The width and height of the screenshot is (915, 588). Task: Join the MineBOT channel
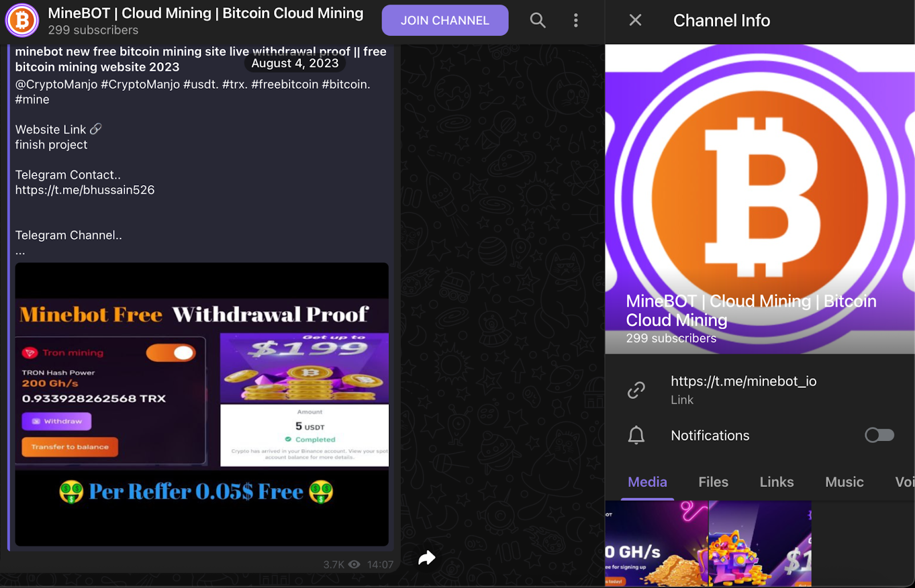point(445,21)
